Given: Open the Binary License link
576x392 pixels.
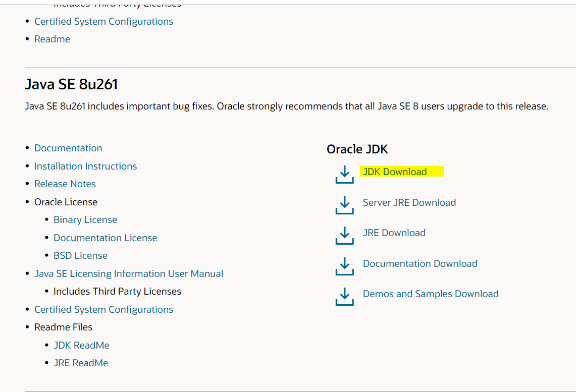Looking at the screenshot, I should click(85, 220).
